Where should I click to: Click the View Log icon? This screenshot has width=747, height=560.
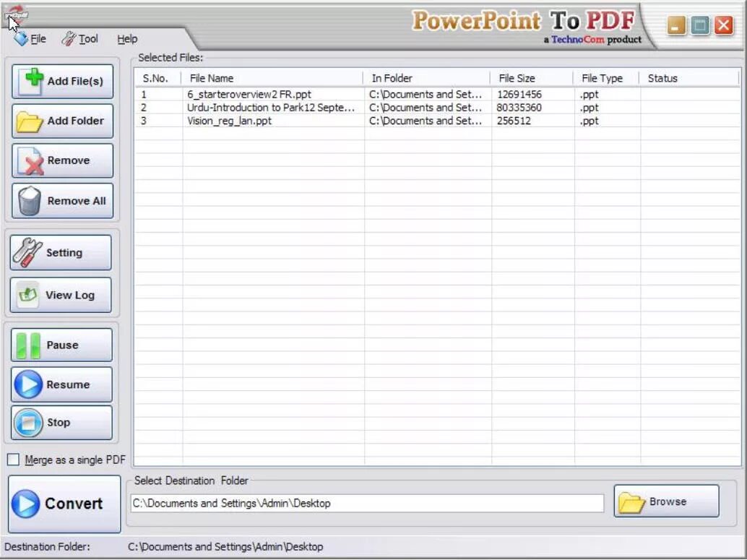[27, 295]
